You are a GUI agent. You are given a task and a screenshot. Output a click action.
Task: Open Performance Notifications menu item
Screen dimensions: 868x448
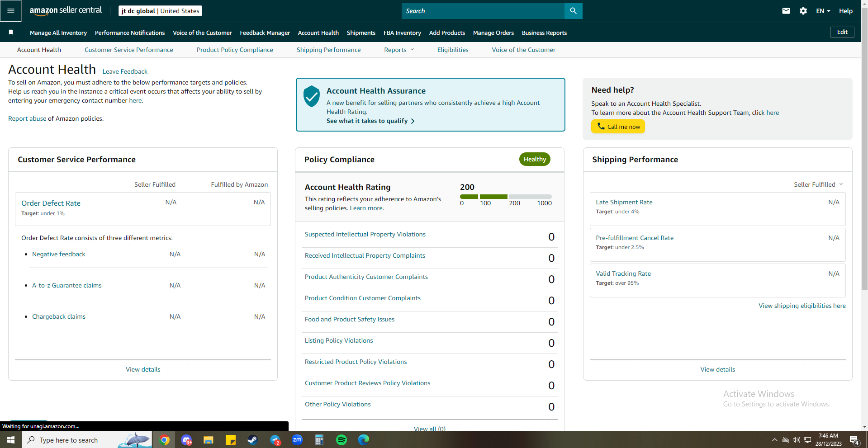[130, 33]
